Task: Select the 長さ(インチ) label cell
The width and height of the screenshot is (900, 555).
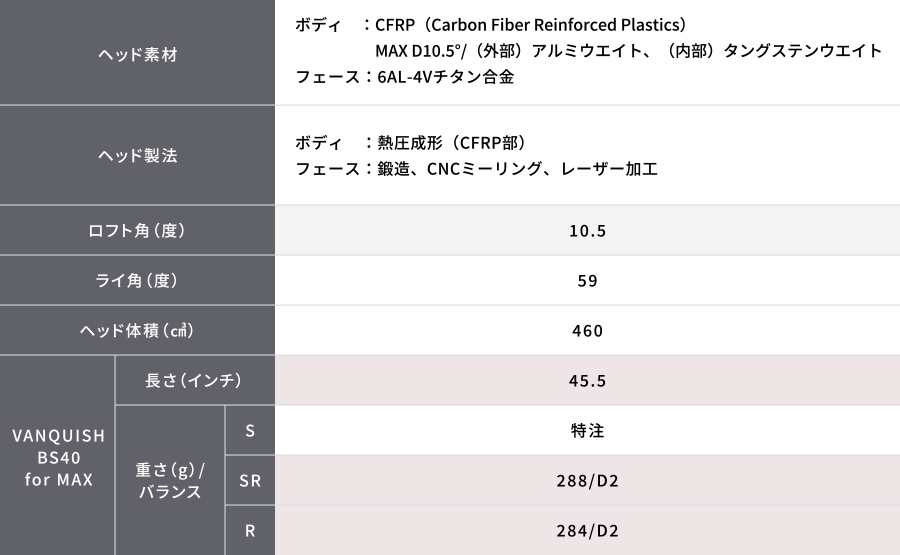Action: coord(194,381)
